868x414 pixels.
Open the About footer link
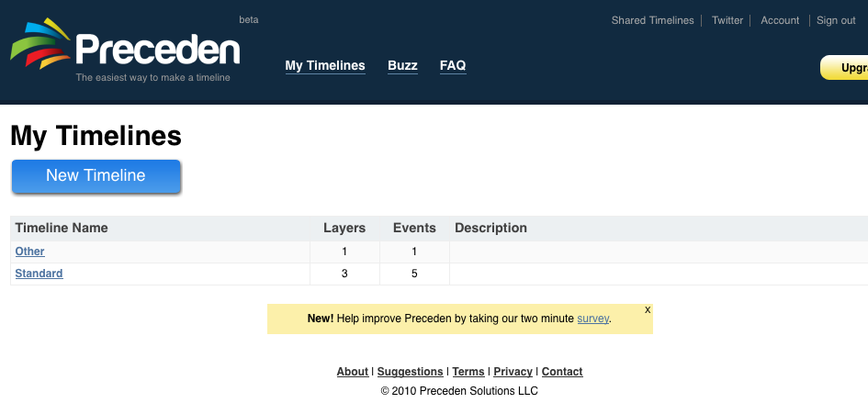[352, 372]
